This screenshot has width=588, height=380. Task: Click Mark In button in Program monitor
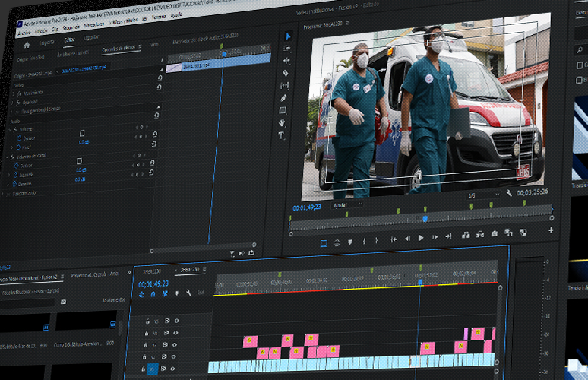tap(364, 241)
